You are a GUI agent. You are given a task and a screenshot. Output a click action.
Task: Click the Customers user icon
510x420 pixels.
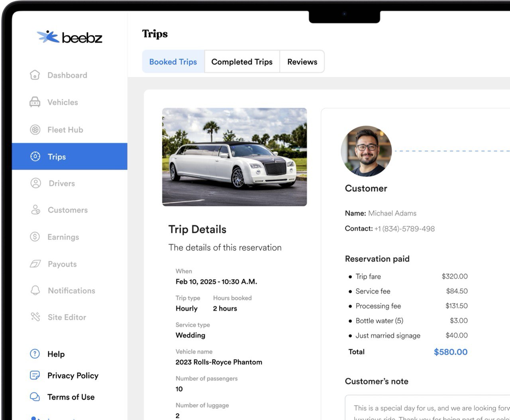(x=35, y=210)
